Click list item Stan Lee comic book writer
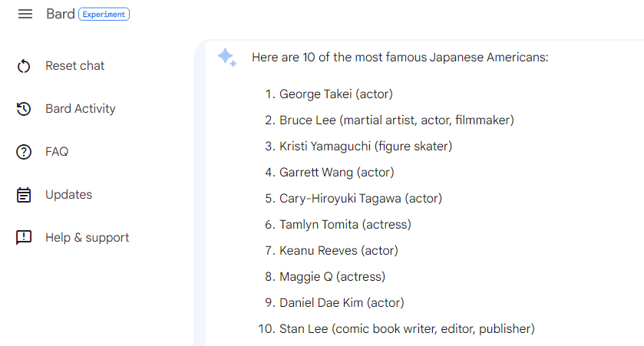 pyautogui.click(x=407, y=329)
